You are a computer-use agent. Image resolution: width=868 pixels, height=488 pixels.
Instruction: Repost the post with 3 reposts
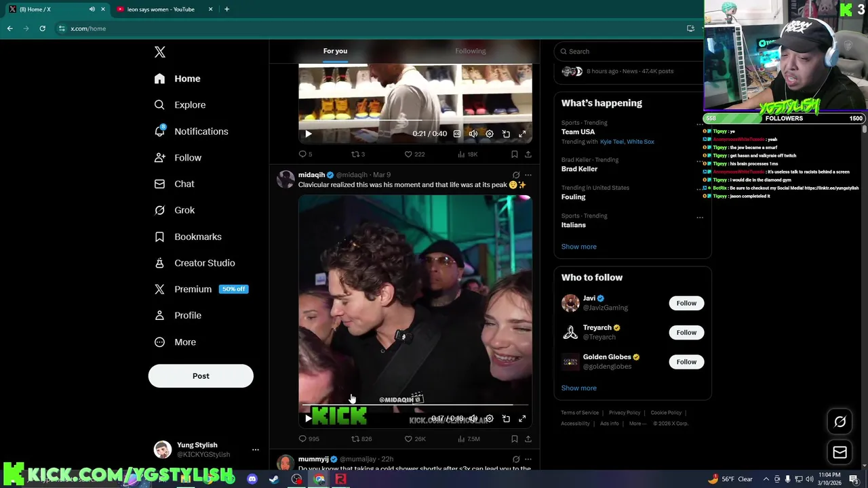pyautogui.click(x=358, y=155)
